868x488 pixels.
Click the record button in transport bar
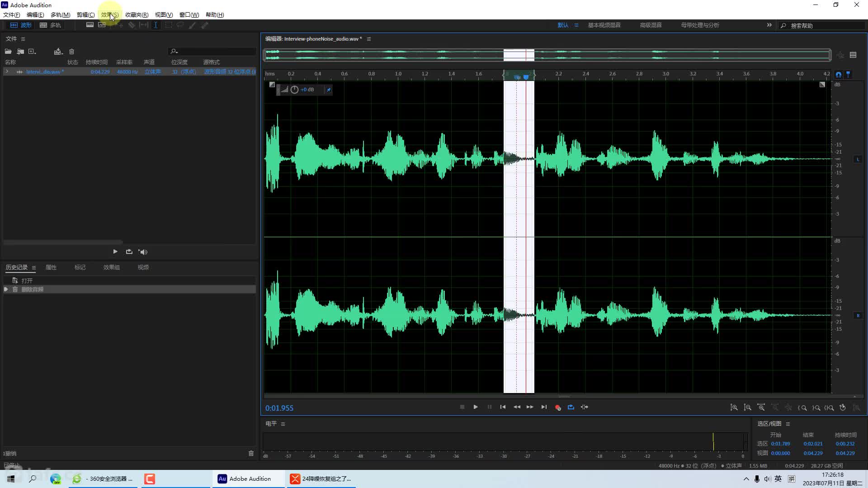557,407
